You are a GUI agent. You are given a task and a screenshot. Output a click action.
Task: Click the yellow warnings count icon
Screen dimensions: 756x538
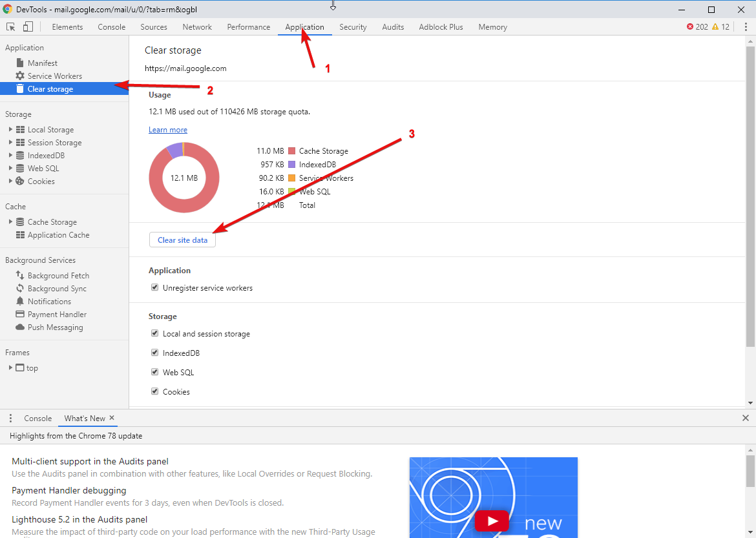(x=715, y=27)
